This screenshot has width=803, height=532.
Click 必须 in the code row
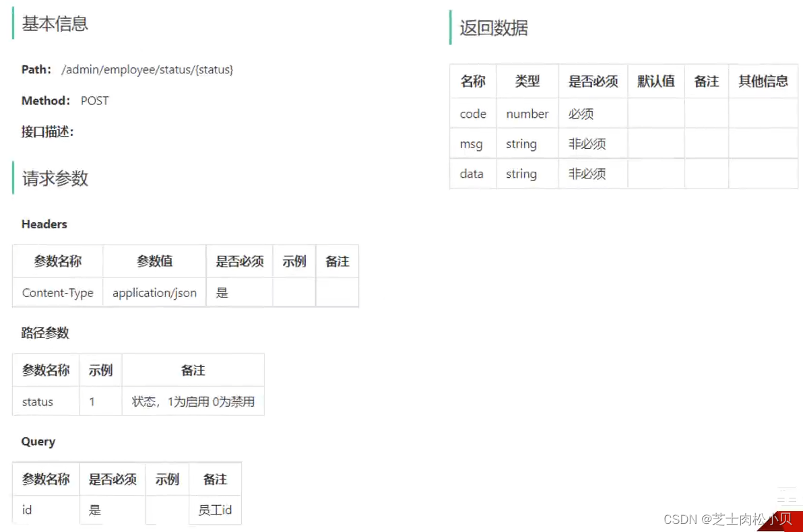[581, 114]
